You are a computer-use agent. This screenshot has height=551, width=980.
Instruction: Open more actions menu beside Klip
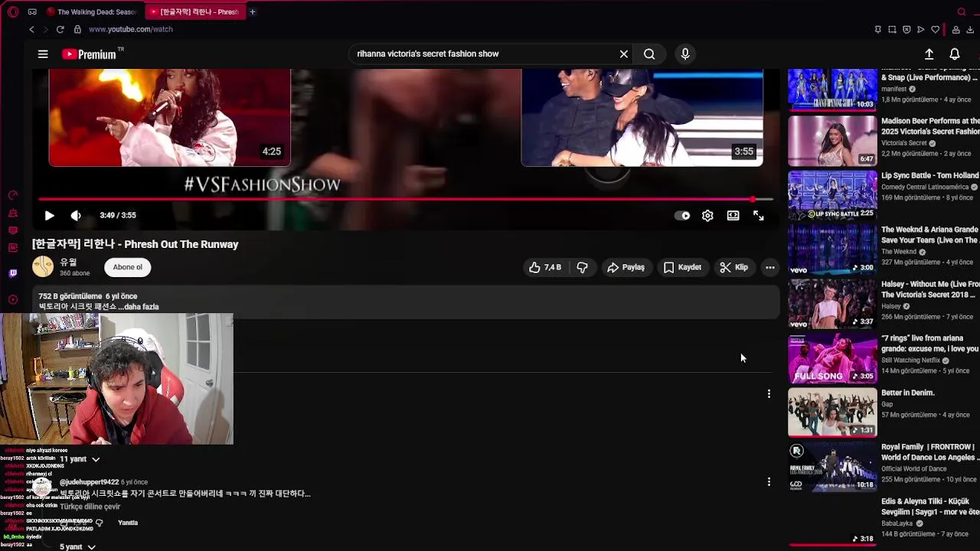(770, 267)
